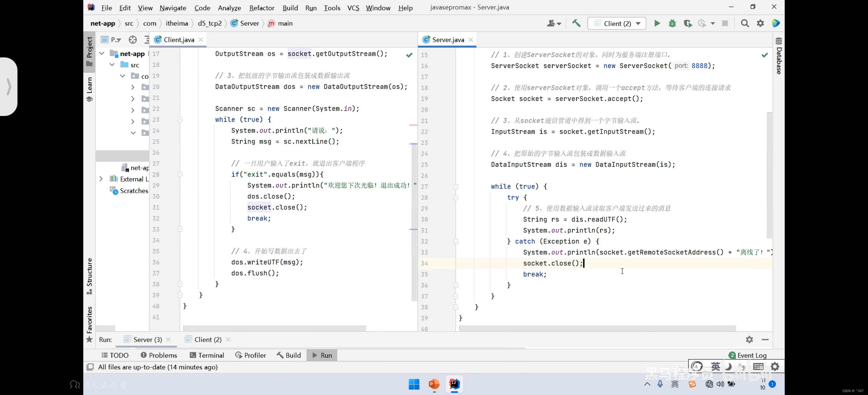Select Scratches and Consoles item
Image resolution: width=868 pixels, height=395 pixels.
pyautogui.click(x=129, y=191)
